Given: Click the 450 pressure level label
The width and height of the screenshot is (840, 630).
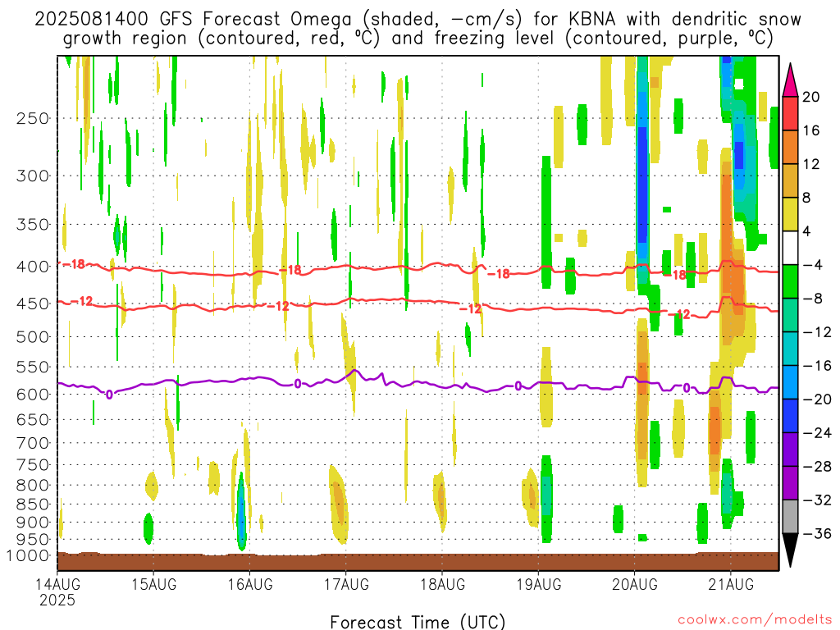Looking at the screenshot, I should click(33, 304).
